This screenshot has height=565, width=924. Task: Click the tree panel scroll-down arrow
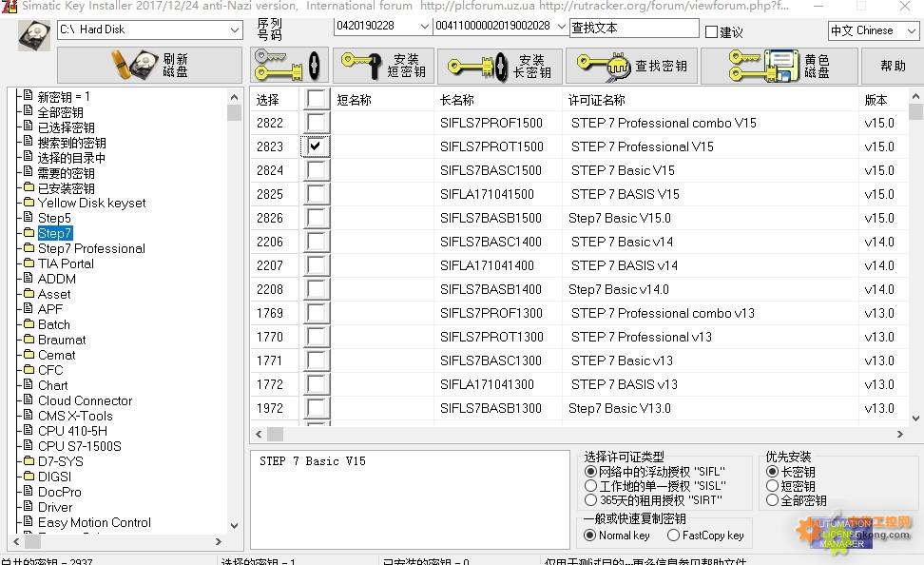tap(235, 525)
